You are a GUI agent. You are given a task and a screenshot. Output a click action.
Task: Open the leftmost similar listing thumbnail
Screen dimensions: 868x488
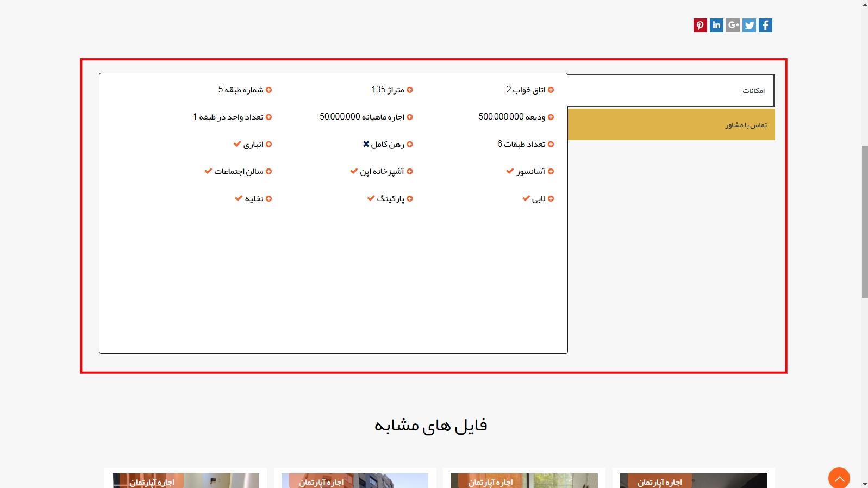point(186,480)
